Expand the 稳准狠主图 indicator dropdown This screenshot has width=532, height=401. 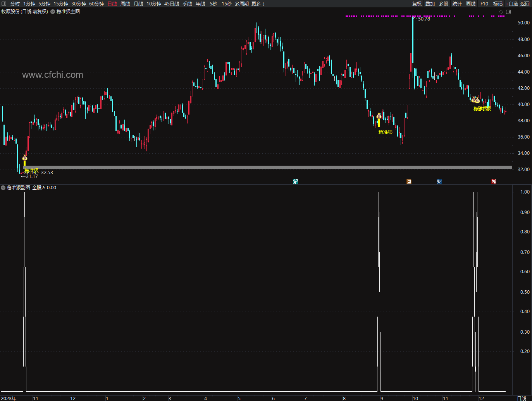[53, 12]
